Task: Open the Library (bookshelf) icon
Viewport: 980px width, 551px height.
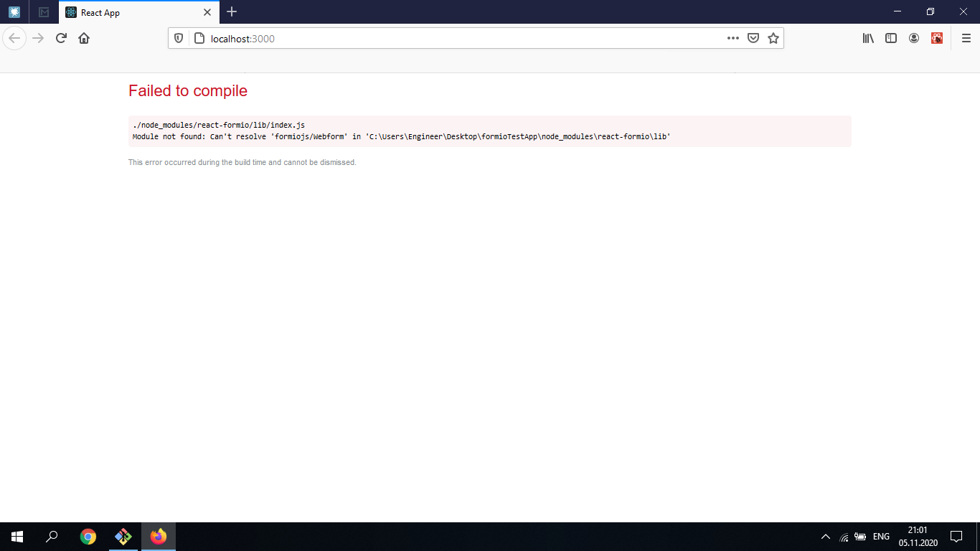Action: point(868,38)
